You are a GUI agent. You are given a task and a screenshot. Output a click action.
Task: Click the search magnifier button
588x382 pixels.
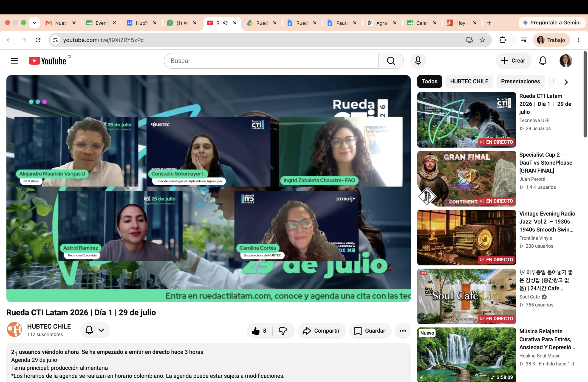pos(391,61)
